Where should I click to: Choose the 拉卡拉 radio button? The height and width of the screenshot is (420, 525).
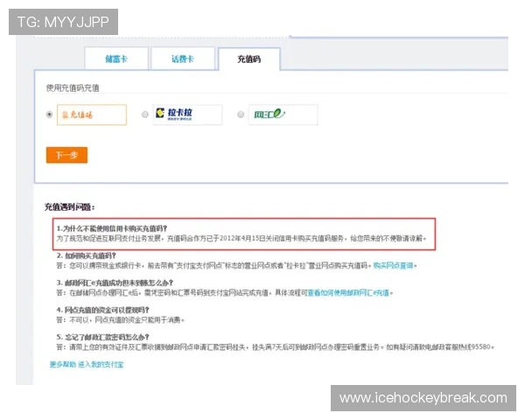click(145, 115)
